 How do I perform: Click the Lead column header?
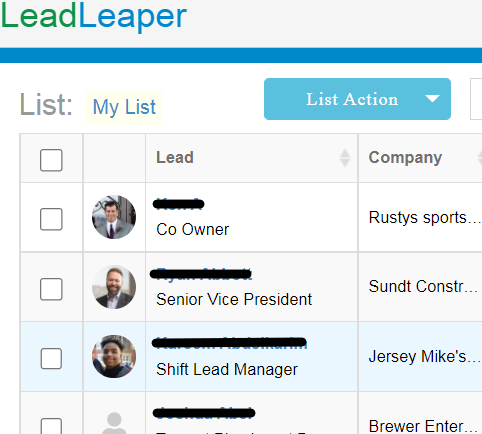175,157
